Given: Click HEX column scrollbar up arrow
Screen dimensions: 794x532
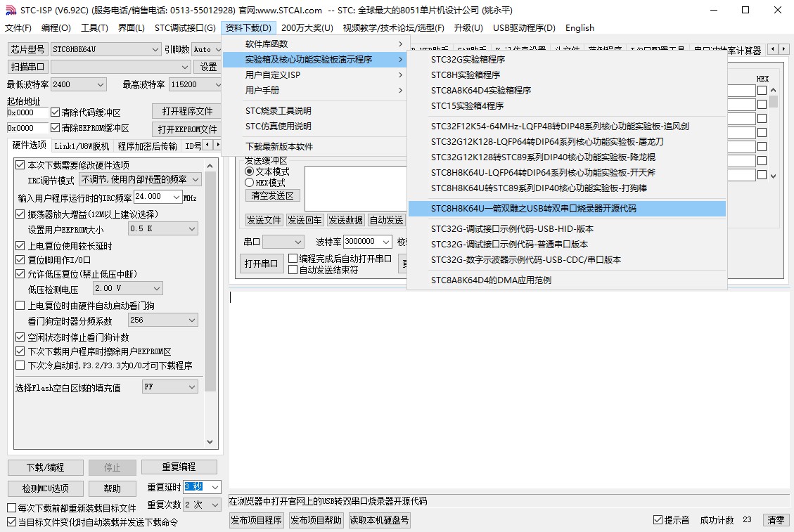Looking at the screenshot, I should point(773,90).
